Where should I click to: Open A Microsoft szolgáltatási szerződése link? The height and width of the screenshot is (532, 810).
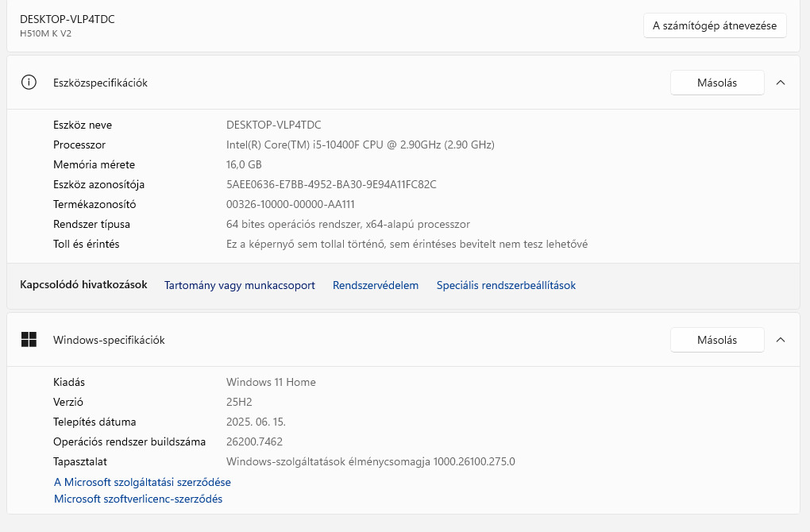(142, 482)
